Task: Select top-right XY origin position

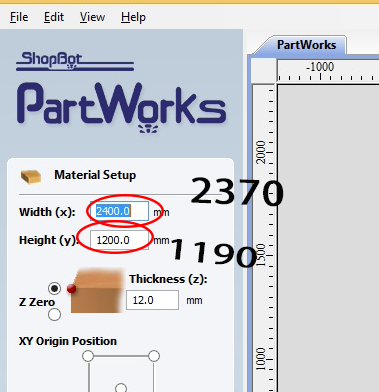Action: point(154,356)
